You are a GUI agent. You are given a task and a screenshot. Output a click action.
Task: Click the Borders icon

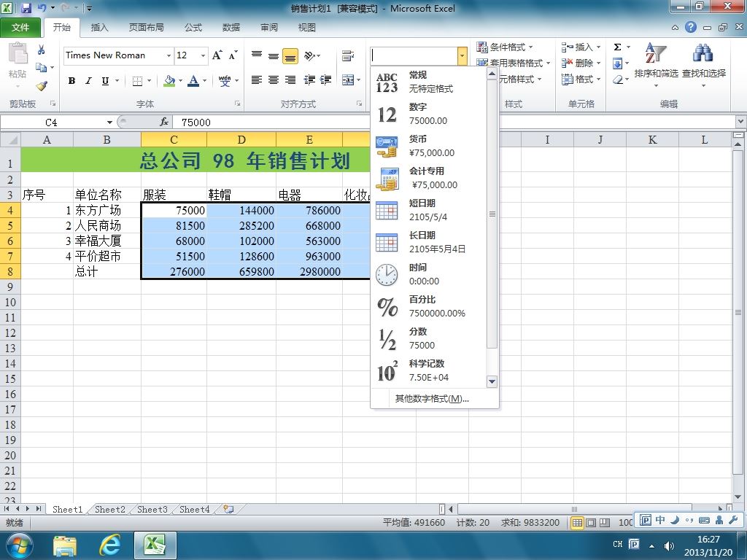pyautogui.click(x=137, y=81)
